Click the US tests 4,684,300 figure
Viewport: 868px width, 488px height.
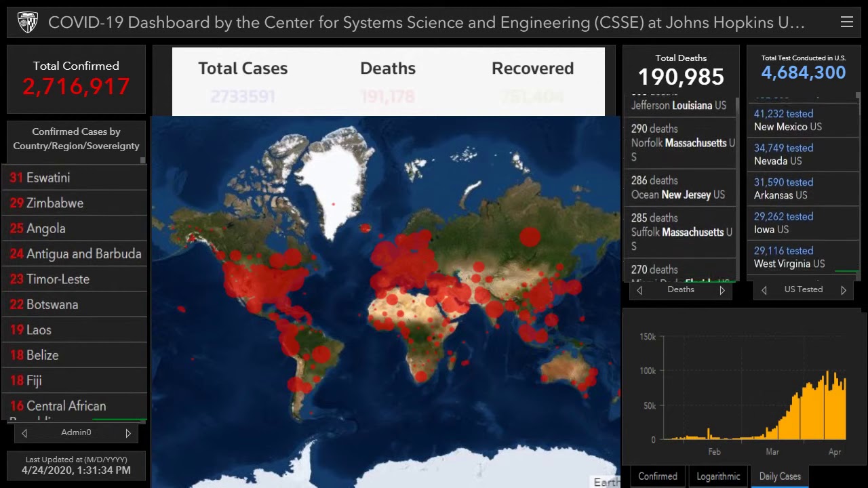pyautogui.click(x=804, y=73)
